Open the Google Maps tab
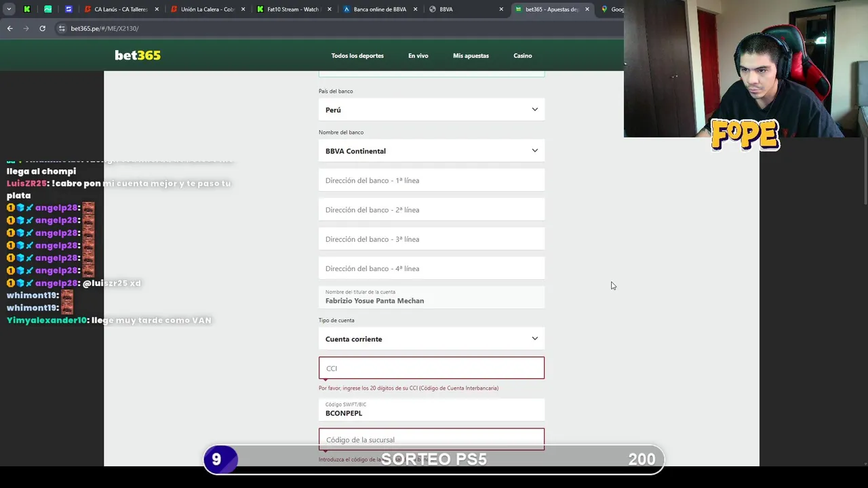868x488 pixels. pos(612,9)
